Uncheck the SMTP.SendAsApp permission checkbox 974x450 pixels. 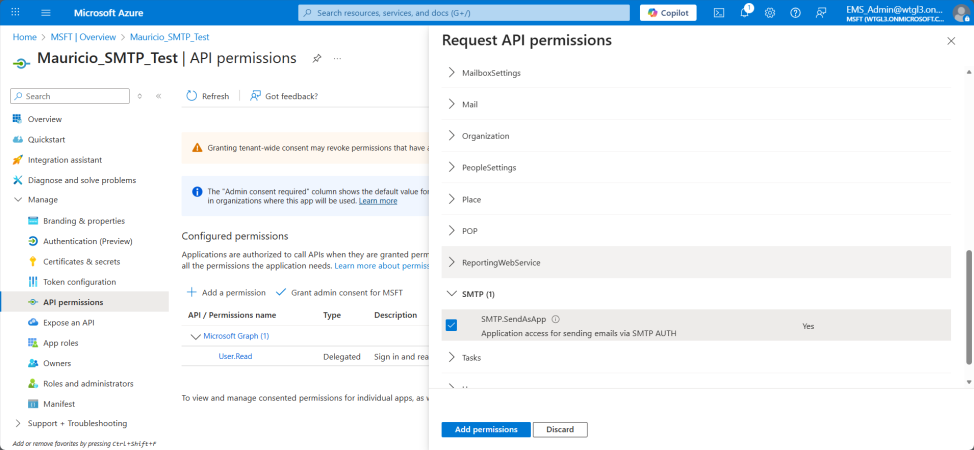click(452, 325)
